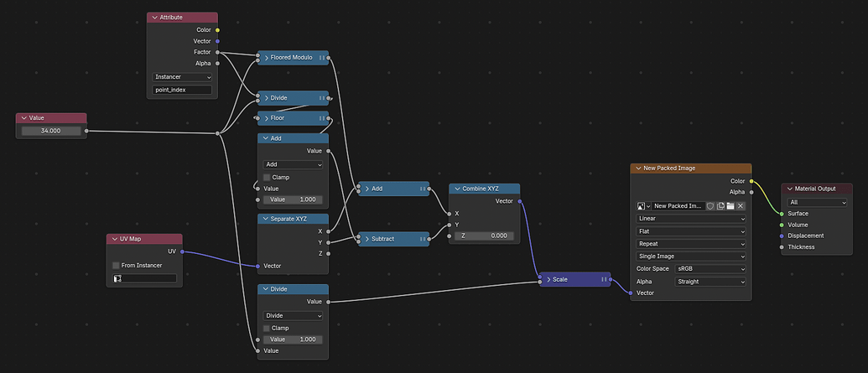The image size is (868, 373).
Task: Click the UV Map node's UV output socket
Action: 182,251
